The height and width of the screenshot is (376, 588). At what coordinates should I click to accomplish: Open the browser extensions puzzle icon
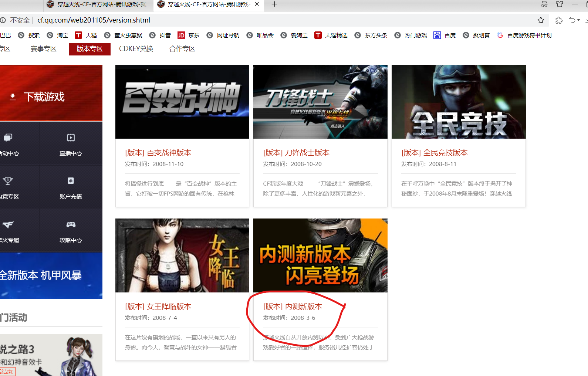coord(559,20)
